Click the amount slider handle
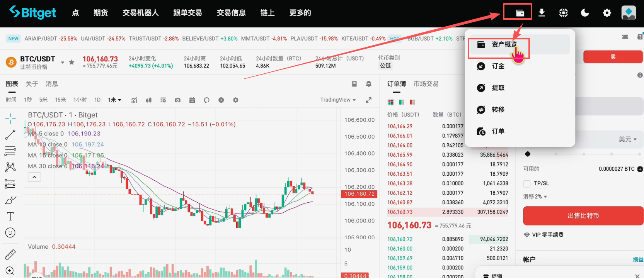This screenshot has height=278, width=644. 528,154
